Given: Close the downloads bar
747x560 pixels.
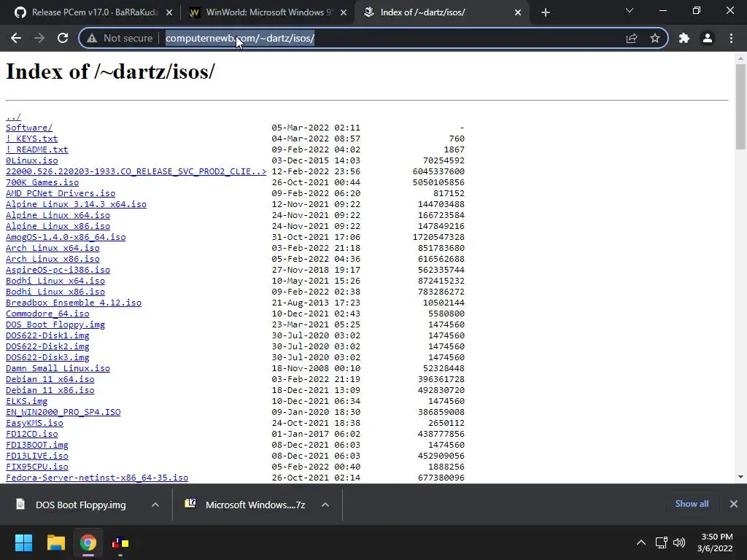Looking at the screenshot, I should (734, 504).
